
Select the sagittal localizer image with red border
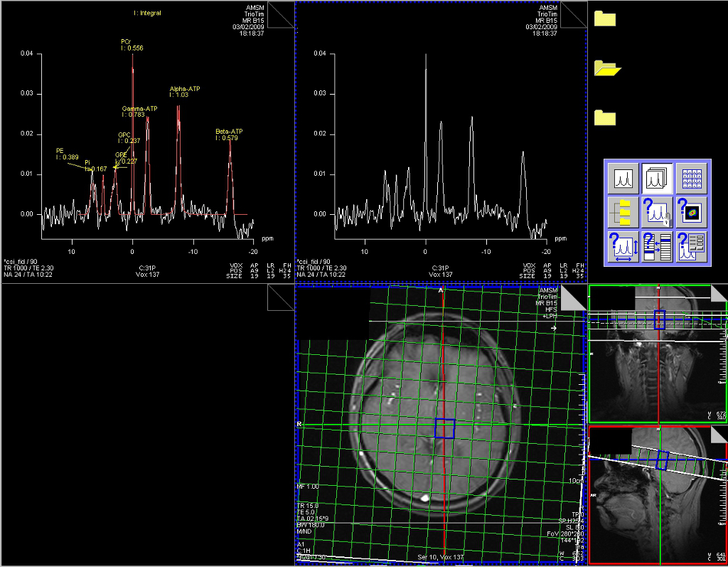pyautogui.click(x=658, y=495)
